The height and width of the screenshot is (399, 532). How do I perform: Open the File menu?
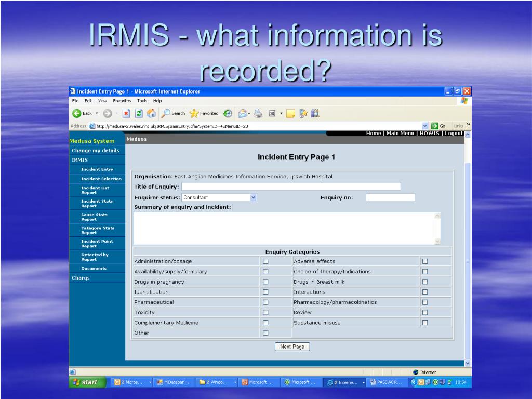click(x=75, y=101)
